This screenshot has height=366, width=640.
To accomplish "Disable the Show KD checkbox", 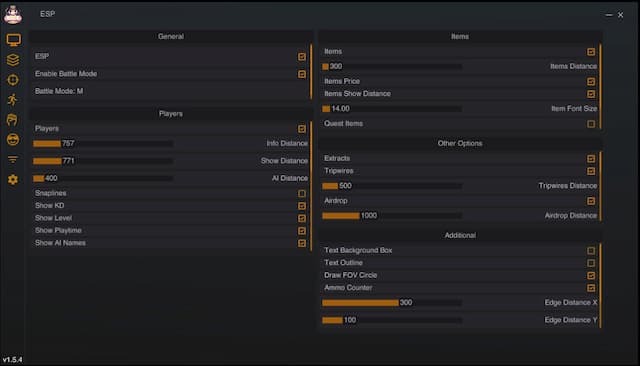I will pyautogui.click(x=302, y=206).
